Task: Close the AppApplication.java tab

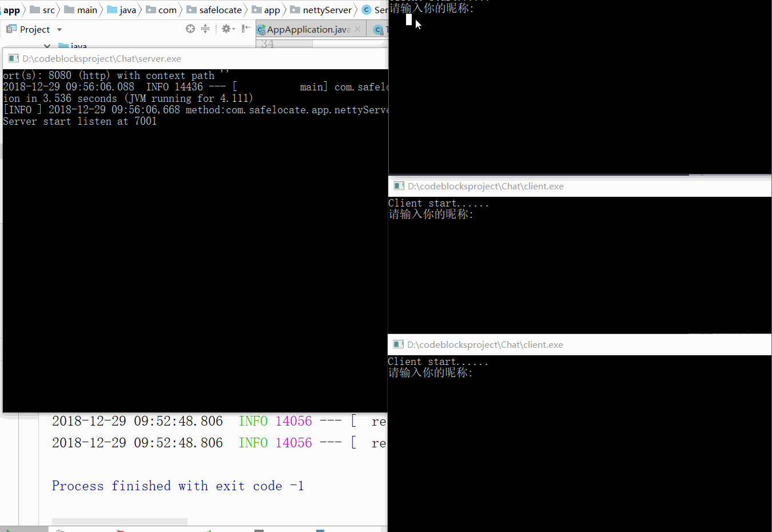Action: coord(357,28)
